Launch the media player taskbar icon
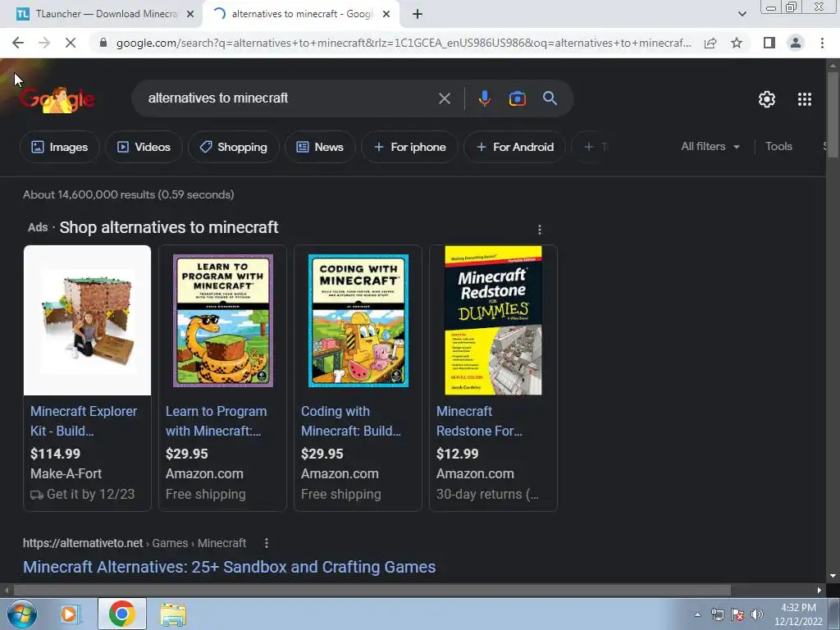The image size is (840, 630). 70,614
